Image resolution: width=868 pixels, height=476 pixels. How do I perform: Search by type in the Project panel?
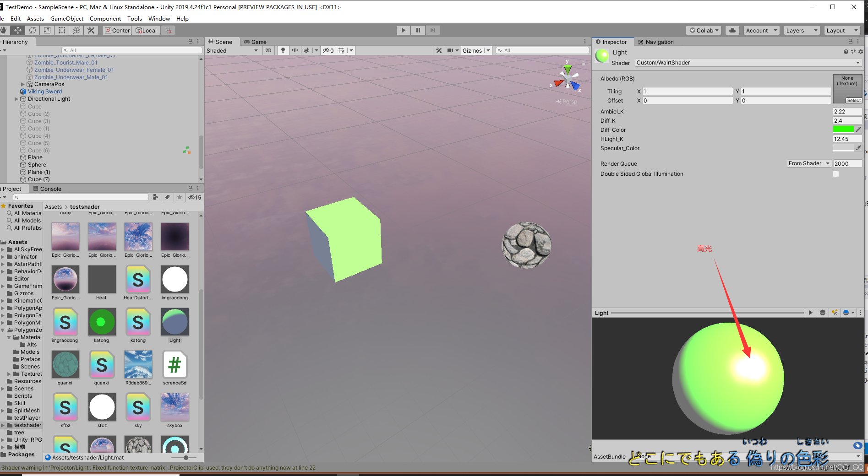pyautogui.click(x=156, y=197)
